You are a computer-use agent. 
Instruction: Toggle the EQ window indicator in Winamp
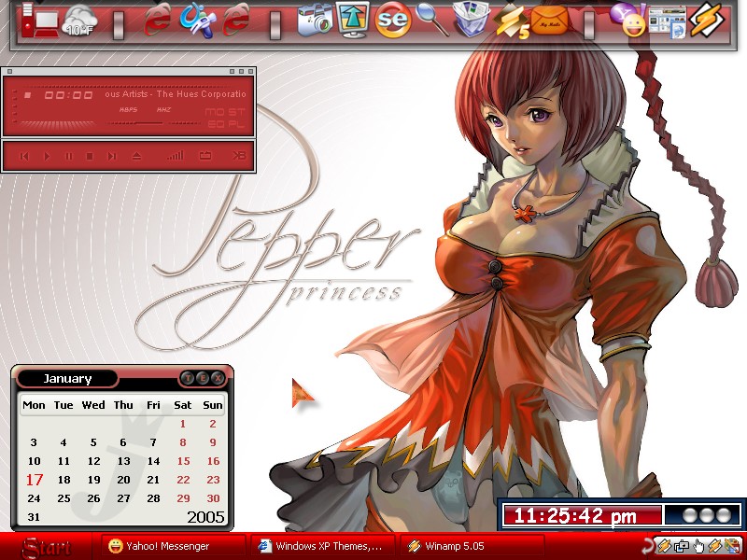pyautogui.click(x=216, y=124)
